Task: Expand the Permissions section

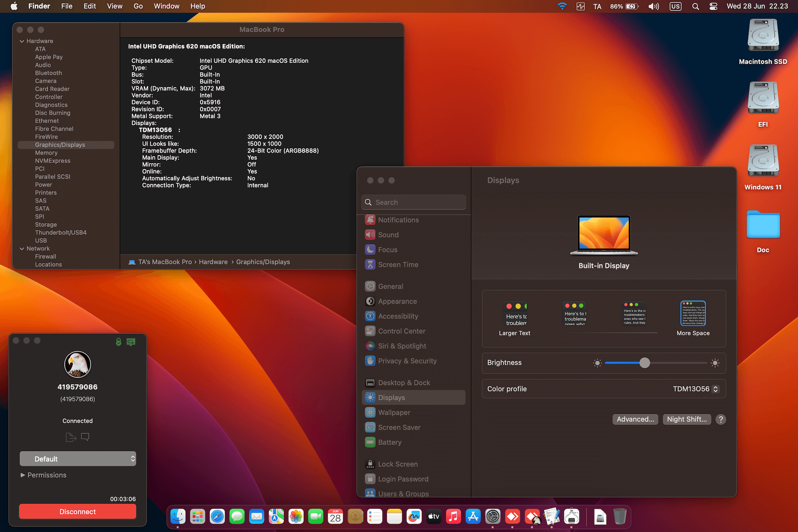Action: point(23,475)
